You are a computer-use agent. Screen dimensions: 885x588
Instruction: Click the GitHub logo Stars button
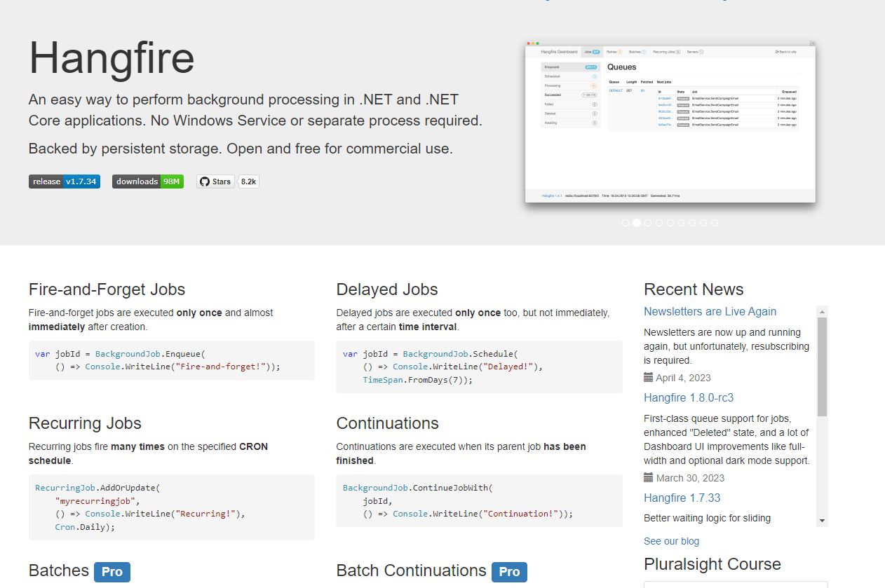[215, 182]
